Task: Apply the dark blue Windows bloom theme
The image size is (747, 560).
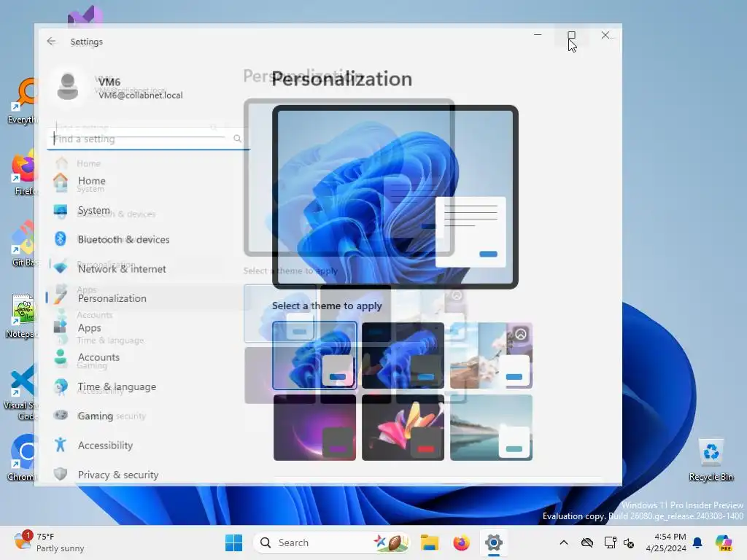Action: coord(403,355)
